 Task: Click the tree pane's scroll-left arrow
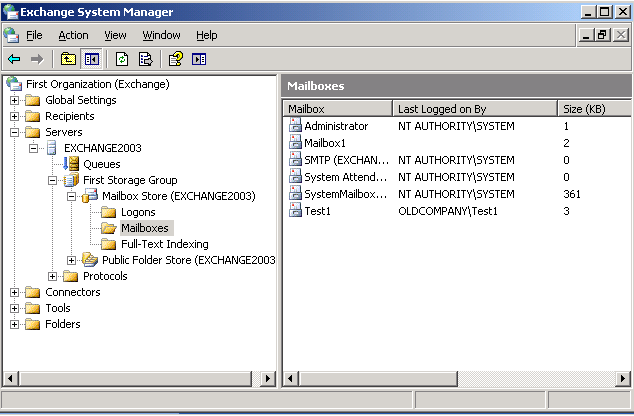[x=11, y=378]
